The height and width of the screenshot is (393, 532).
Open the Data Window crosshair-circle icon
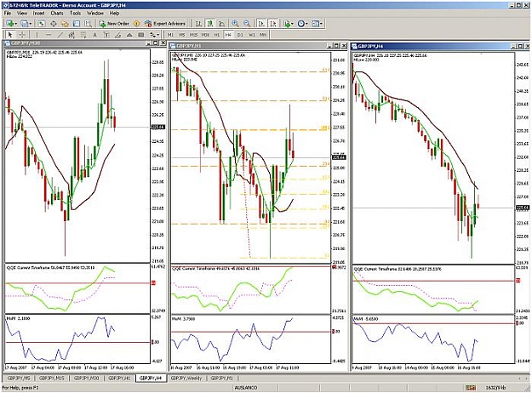click(x=54, y=24)
